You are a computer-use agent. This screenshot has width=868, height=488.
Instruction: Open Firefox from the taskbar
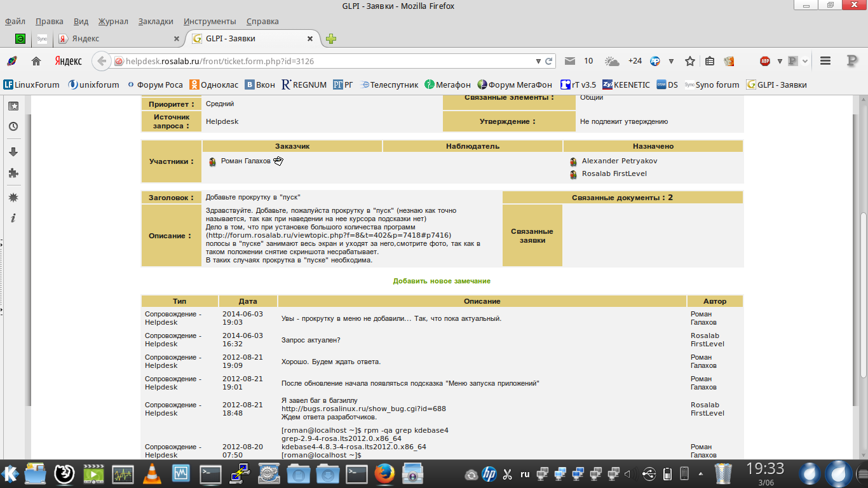pos(384,473)
